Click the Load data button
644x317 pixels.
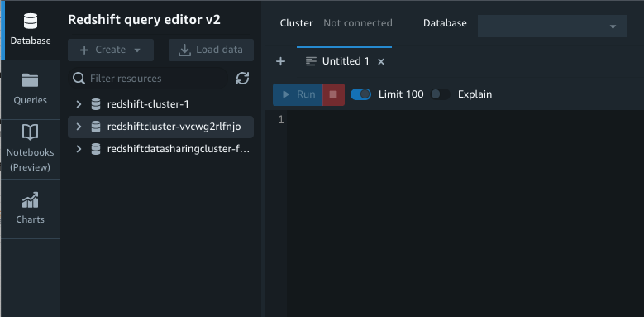(211, 50)
